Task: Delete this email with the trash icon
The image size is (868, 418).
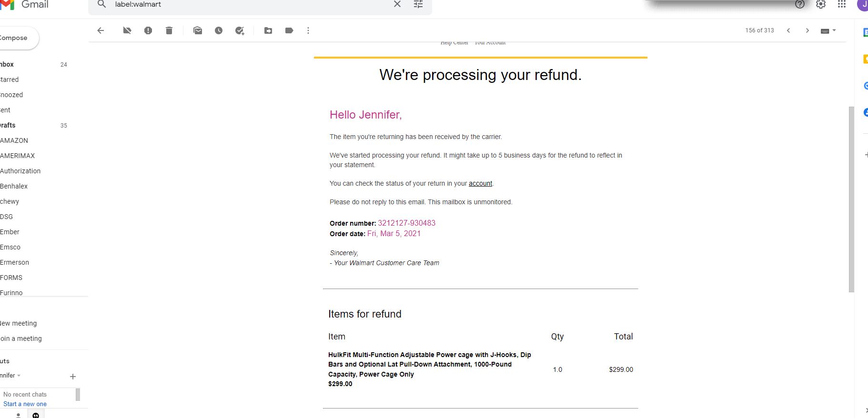Action: (x=169, y=30)
